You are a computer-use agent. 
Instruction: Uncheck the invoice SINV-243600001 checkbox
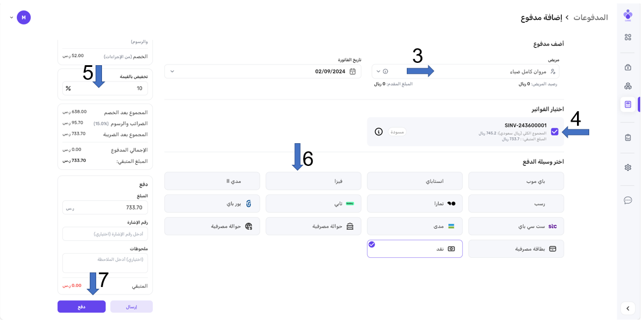(554, 132)
